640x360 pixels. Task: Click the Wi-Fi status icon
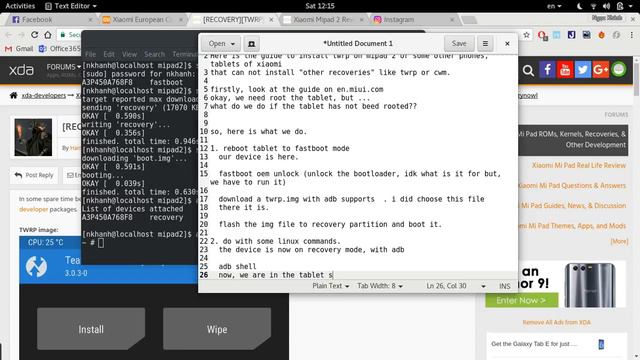593,6
